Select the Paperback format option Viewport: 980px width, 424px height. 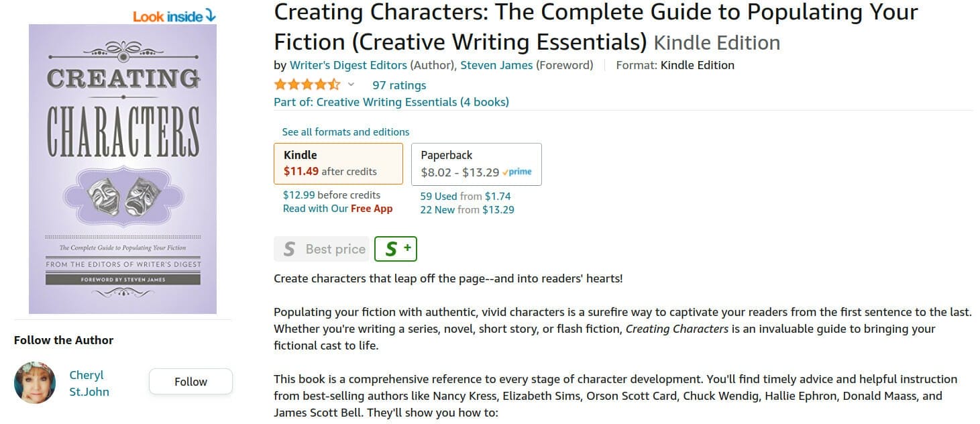point(476,163)
